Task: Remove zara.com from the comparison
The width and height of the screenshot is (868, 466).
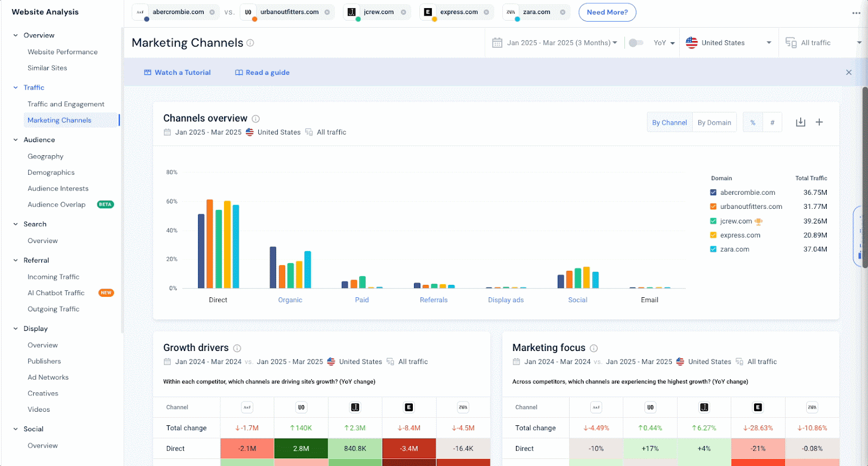Action: (563, 12)
